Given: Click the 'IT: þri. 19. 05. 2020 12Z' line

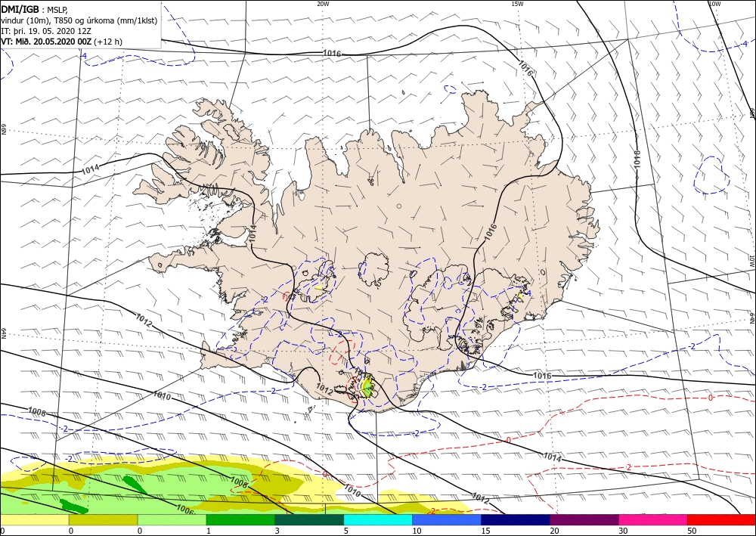Looking at the screenshot, I should pyautogui.click(x=45, y=31).
